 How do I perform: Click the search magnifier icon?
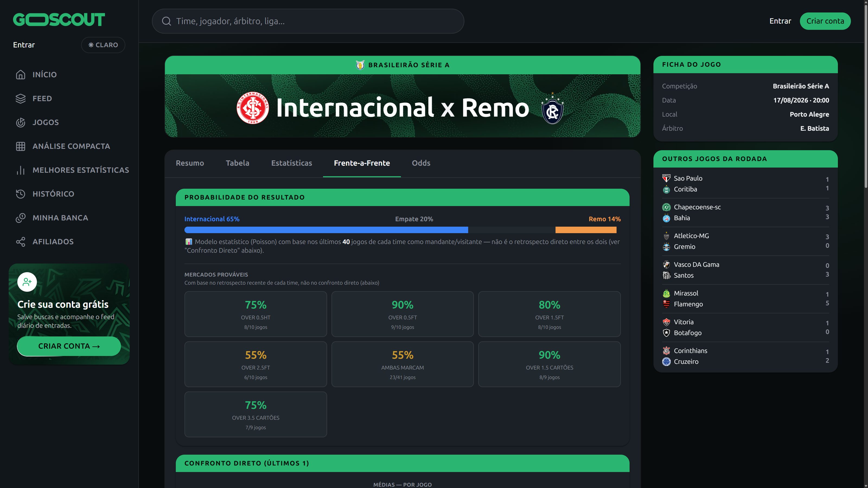167,21
